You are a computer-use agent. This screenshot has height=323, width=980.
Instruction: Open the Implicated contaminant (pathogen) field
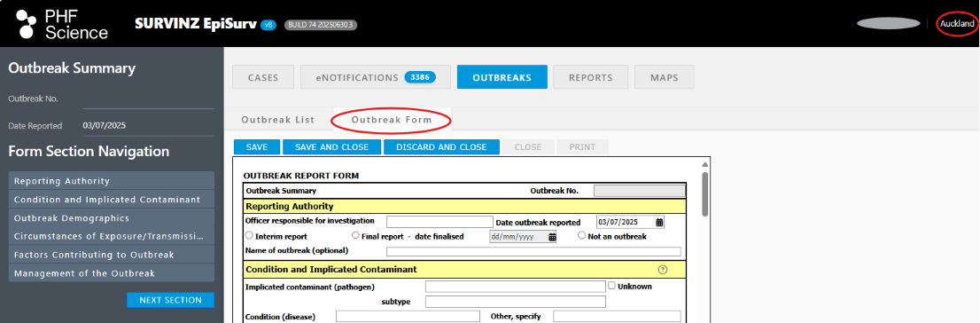pyautogui.click(x=516, y=287)
